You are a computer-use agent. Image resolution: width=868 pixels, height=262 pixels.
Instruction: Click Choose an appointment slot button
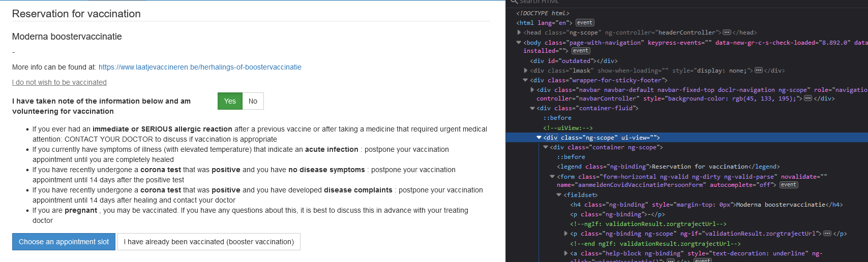(64, 242)
